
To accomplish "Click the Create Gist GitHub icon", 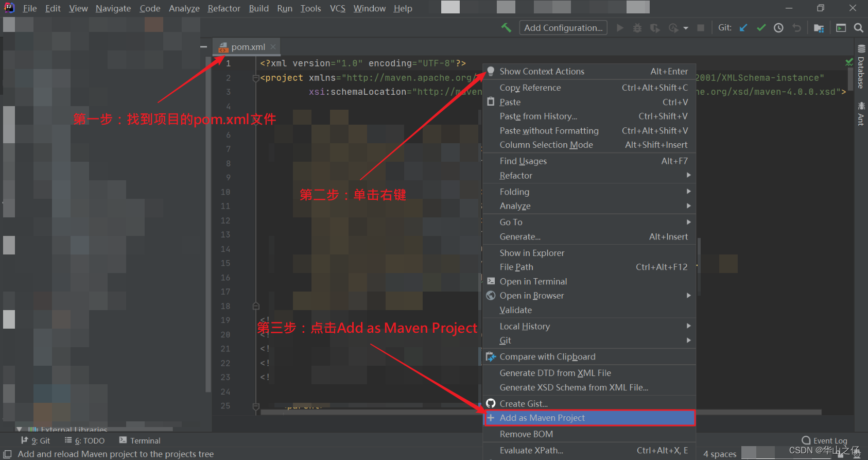I will tap(491, 403).
